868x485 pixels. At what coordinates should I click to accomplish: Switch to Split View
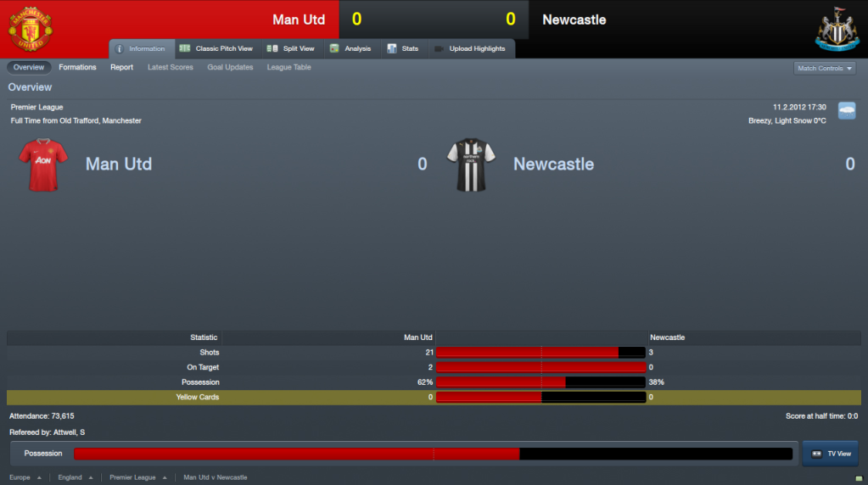291,48
